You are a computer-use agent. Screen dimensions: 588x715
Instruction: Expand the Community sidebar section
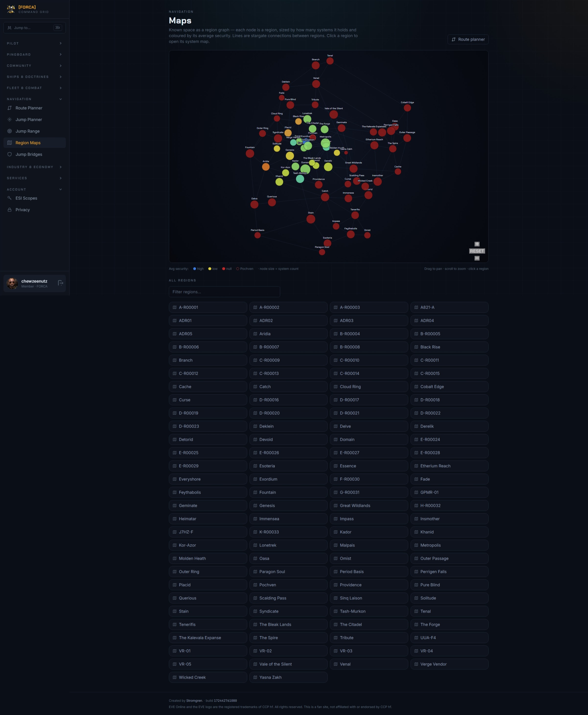point(35,66)
